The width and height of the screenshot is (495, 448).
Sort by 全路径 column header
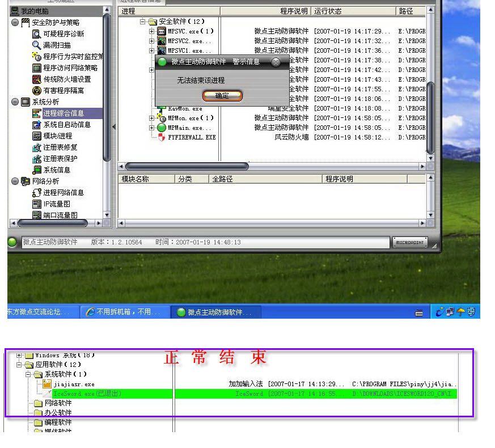265,179
